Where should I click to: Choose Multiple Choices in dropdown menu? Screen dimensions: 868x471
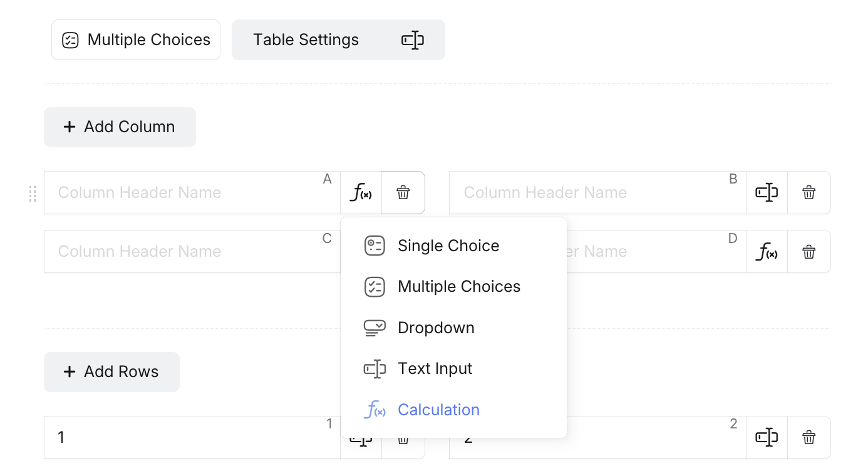(458, 287)
